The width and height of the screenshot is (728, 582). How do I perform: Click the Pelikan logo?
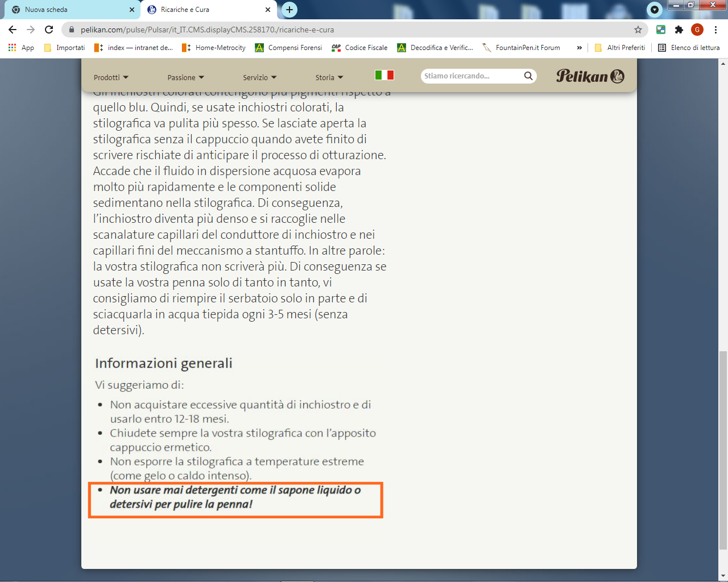click(x=590, y=76)
